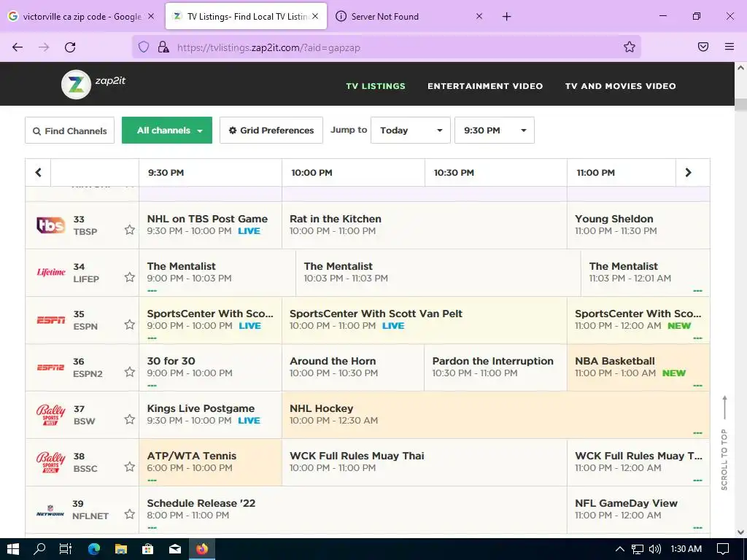Open 30 for 30 listing

210,367
